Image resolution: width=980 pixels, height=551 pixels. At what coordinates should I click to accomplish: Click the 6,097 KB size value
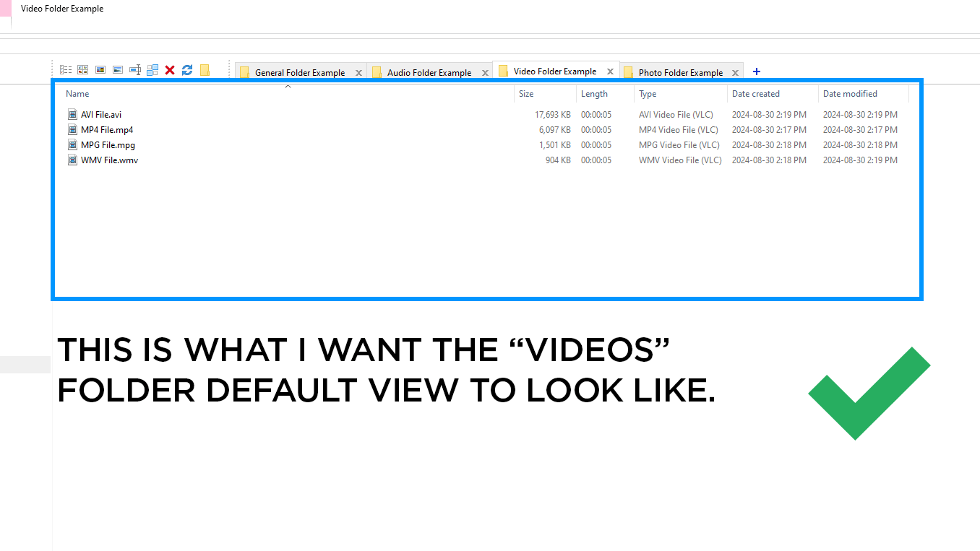pos(555,129)
